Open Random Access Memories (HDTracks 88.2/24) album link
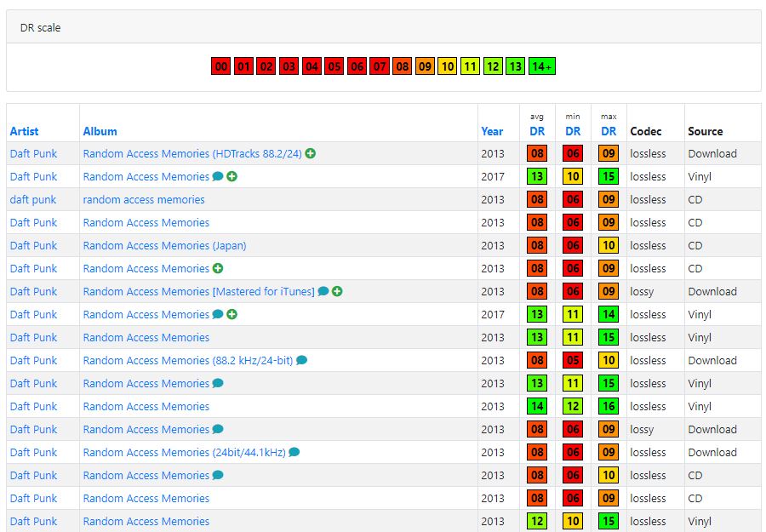766x532 pixels. tap(192, 153)
